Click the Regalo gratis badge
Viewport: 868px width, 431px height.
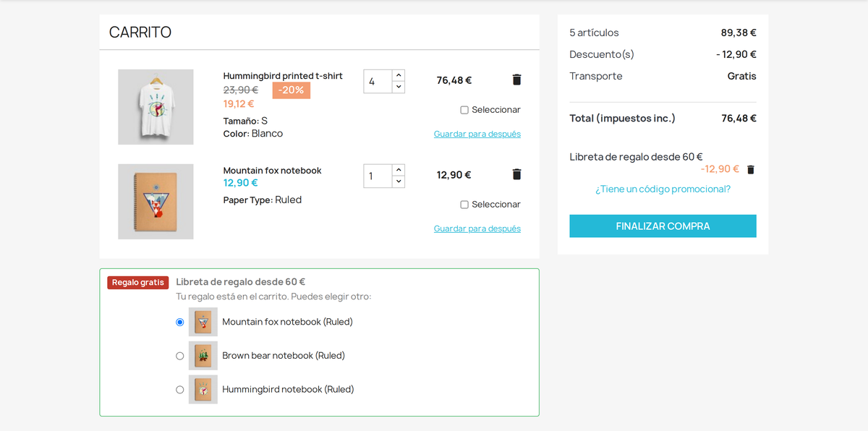coord(138,283)
